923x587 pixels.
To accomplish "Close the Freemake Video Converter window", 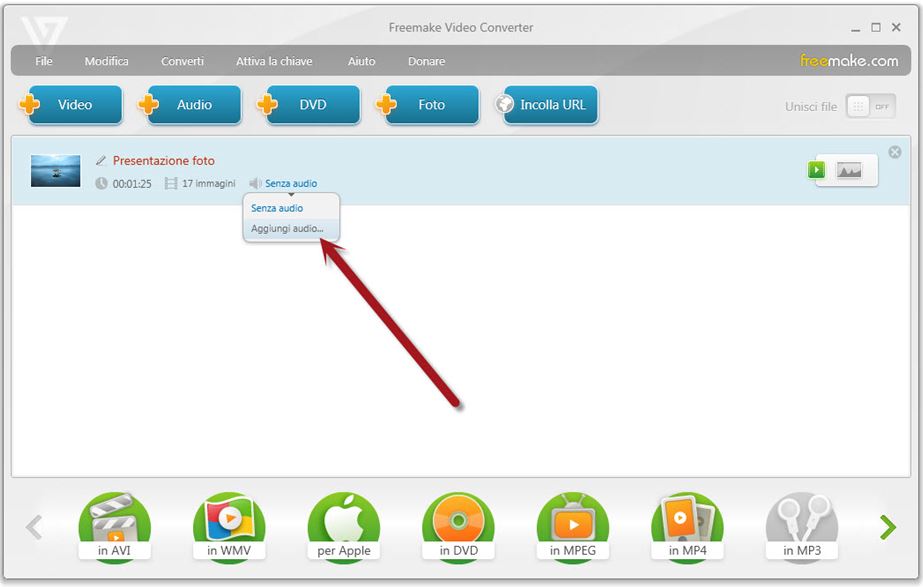I will pos(896,27).
